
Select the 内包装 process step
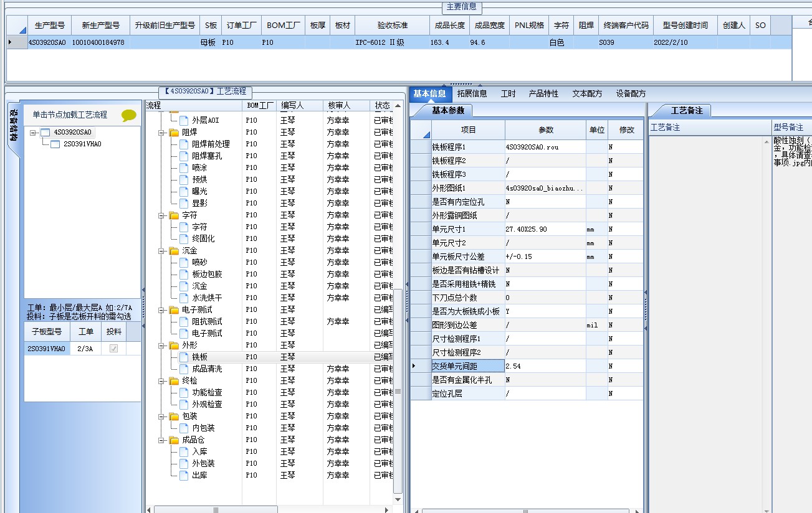(203, 428)
